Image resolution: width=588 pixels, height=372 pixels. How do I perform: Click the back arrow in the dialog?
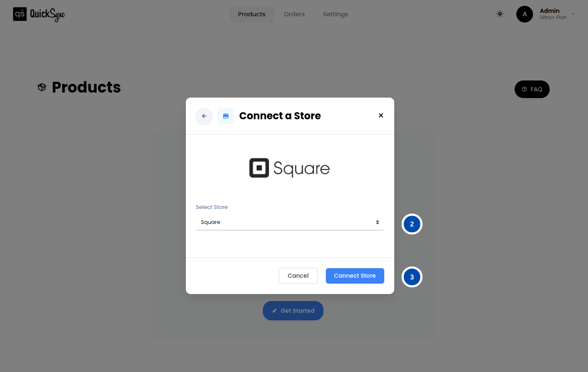pyautogui.click(x=204, y=116)
